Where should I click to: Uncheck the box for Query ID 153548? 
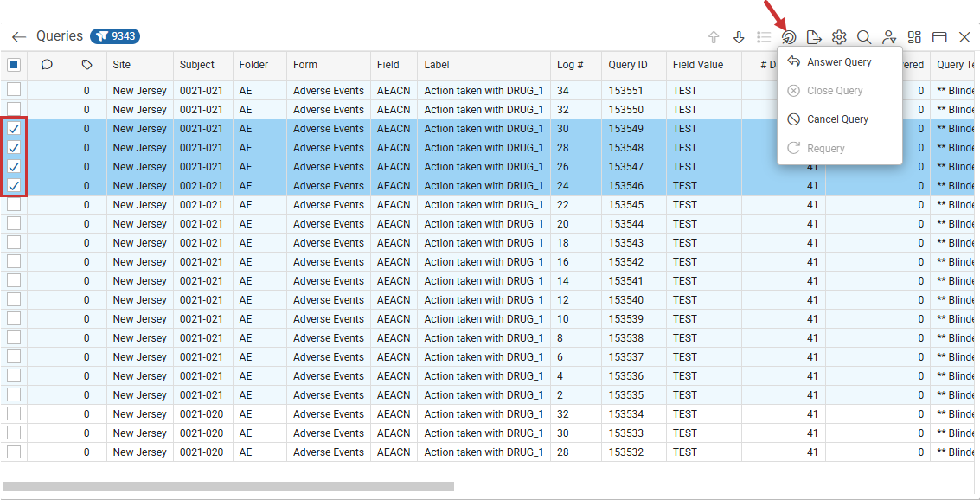(14, 148)
